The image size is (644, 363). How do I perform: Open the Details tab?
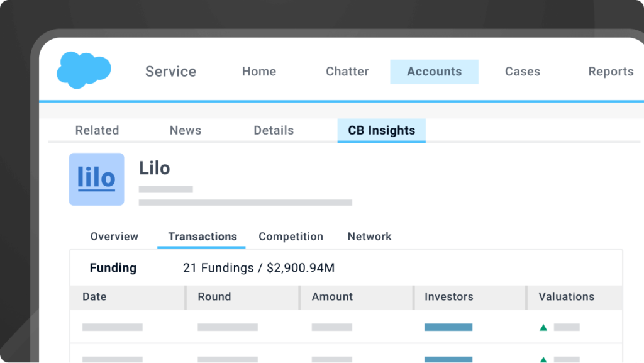pos(274,130)
